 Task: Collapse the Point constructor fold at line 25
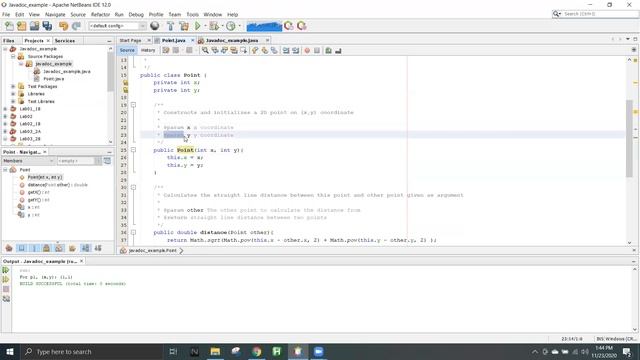[133, 150]
